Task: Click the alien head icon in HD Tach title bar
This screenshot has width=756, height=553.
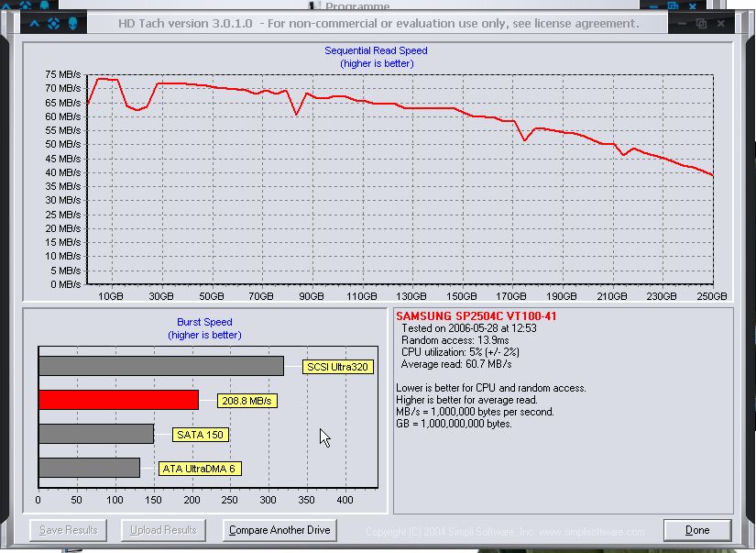Action: [x=72, y=23]
